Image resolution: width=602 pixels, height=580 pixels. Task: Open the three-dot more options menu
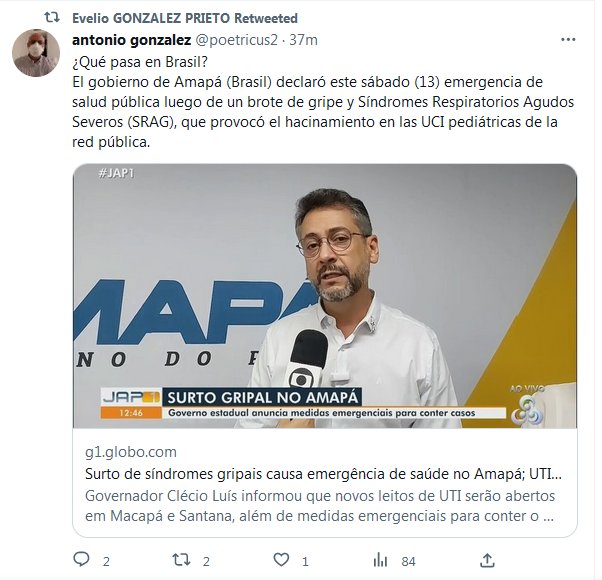[x=568, y=40]
